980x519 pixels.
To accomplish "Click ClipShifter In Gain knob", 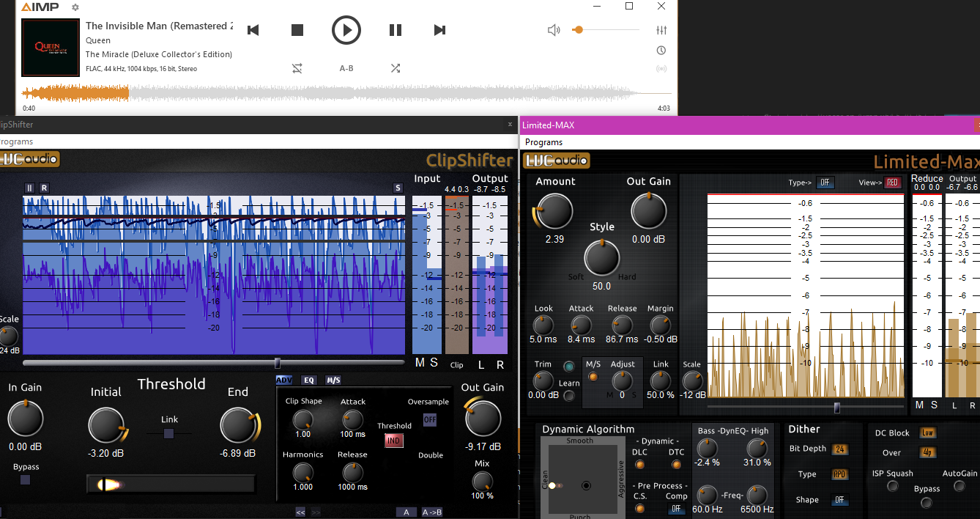I will tap(26, 419).
